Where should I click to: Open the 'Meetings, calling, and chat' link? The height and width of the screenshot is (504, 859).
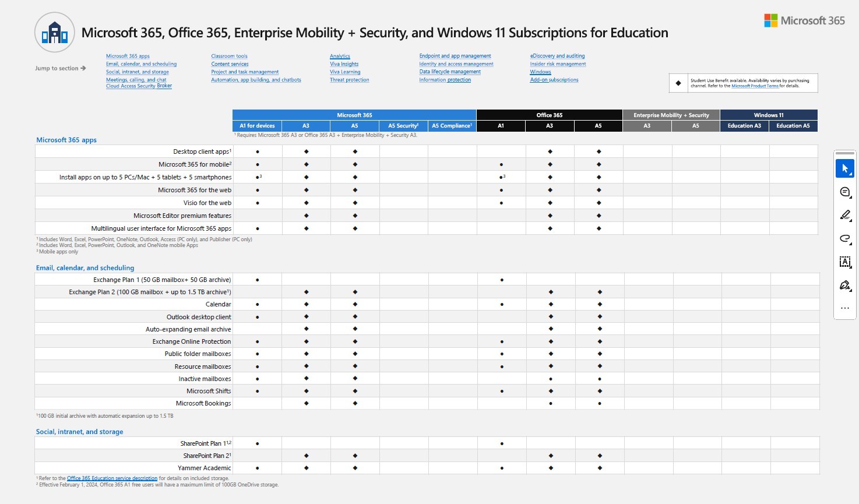point(136,80)
